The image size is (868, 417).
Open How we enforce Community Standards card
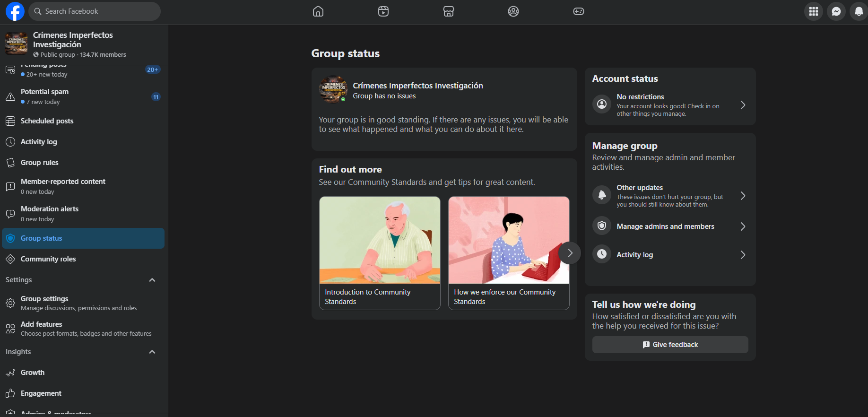click(x=509, y=253)
